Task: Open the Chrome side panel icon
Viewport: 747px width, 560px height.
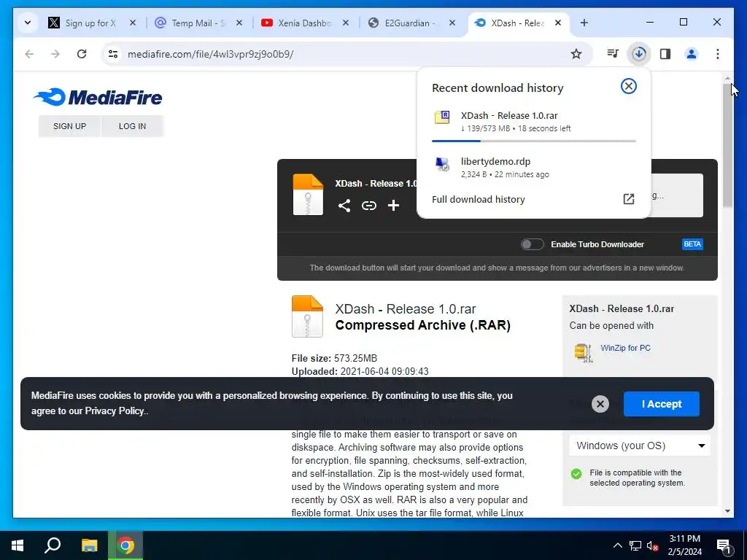Action: click(665, 54)
